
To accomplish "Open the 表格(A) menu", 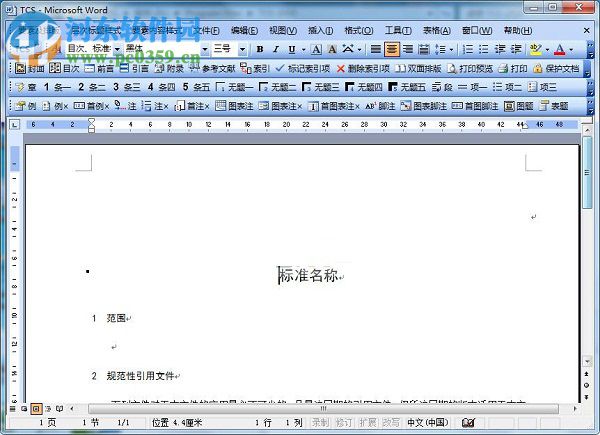I will [437, 31].
